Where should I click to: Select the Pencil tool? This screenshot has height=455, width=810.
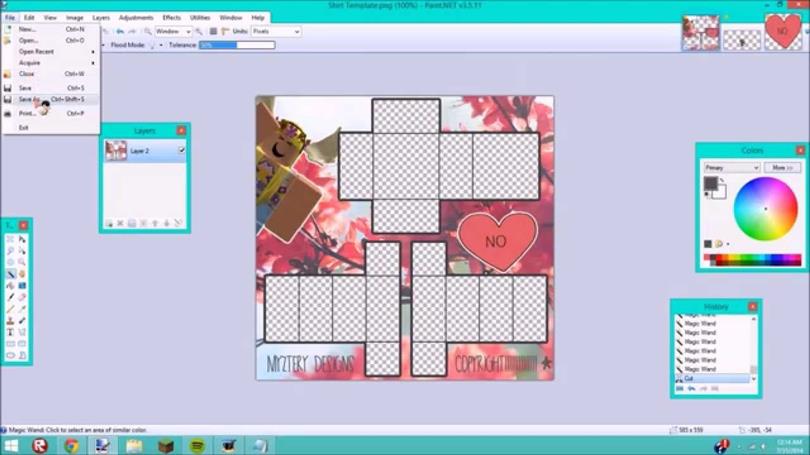click(x=10, y=309)
